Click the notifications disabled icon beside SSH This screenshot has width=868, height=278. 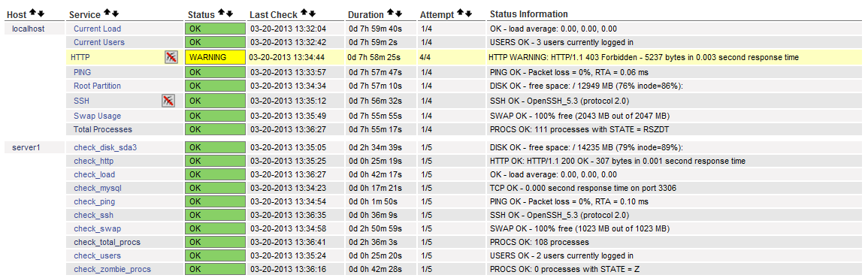[168, 100]
